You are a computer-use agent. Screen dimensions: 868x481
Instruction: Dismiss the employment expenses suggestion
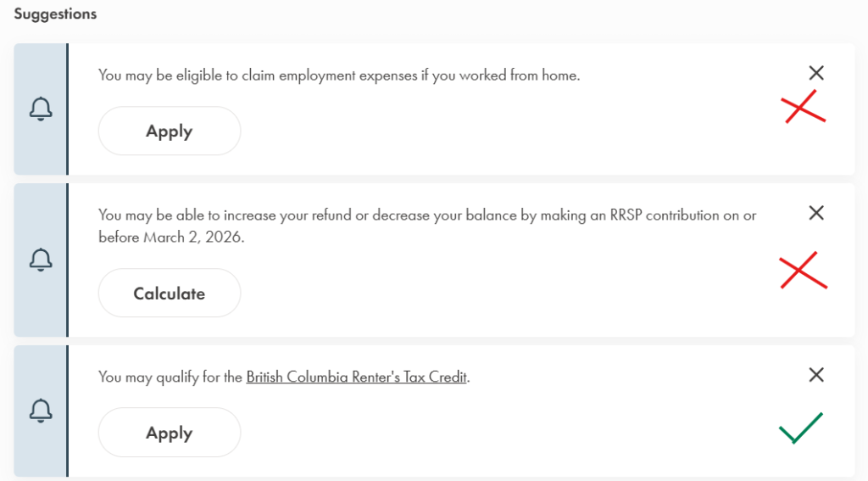click(x=816, y=73)
